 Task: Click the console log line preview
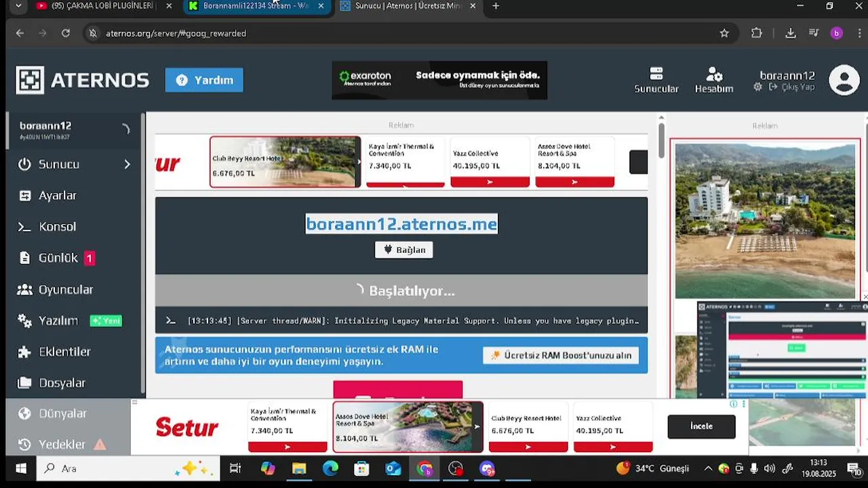pos(401,321)
